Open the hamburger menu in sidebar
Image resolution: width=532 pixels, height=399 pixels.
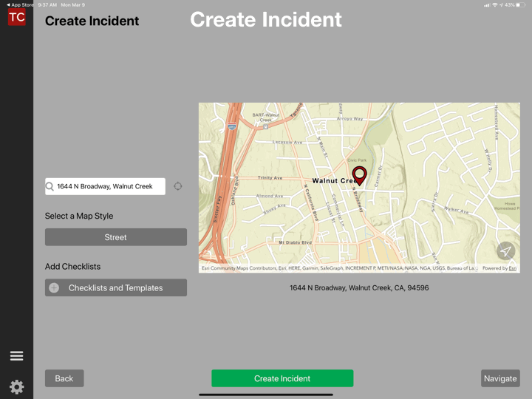coord(16,356)
